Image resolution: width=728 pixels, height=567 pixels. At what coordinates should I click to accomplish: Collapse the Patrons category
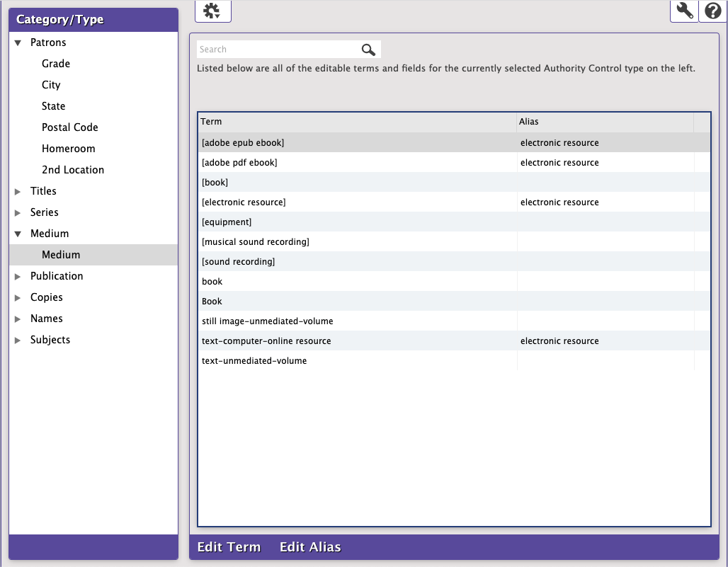tap(18, 43)
